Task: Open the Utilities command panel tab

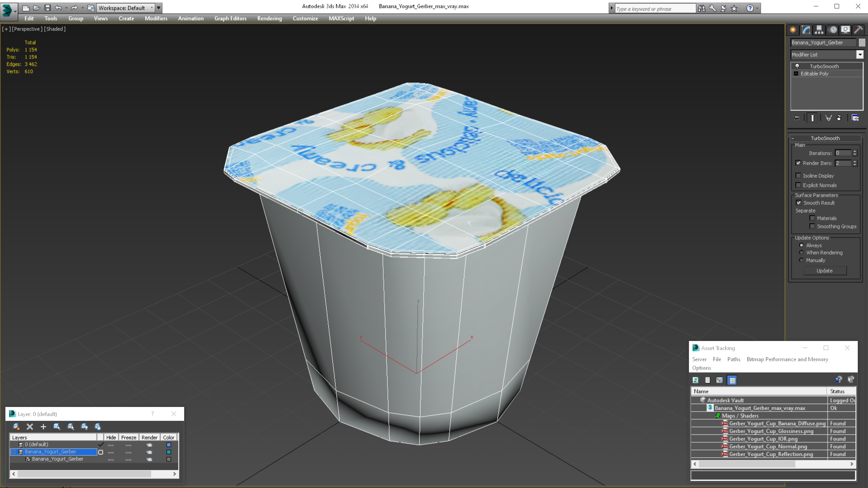Action: coord(859,30)
